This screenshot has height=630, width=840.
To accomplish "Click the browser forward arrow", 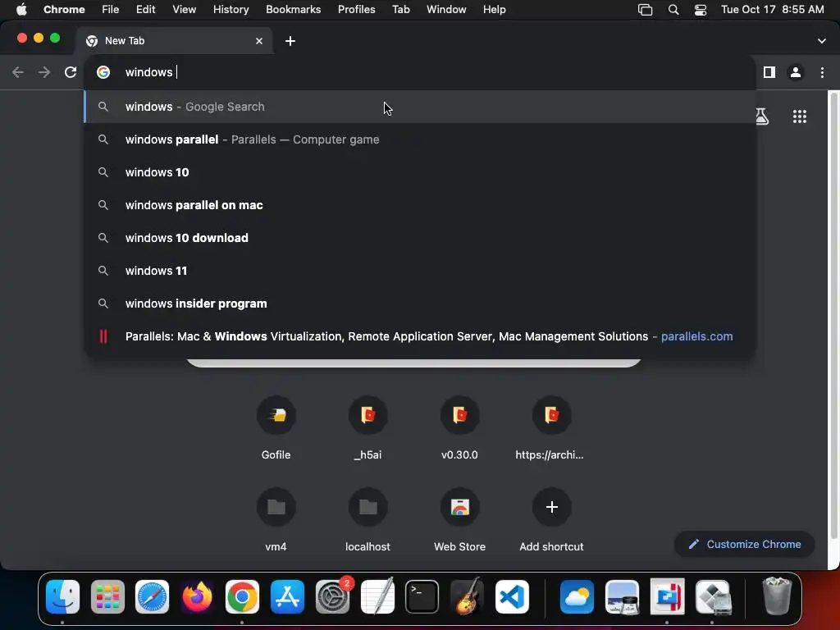I will click(44, 72).
